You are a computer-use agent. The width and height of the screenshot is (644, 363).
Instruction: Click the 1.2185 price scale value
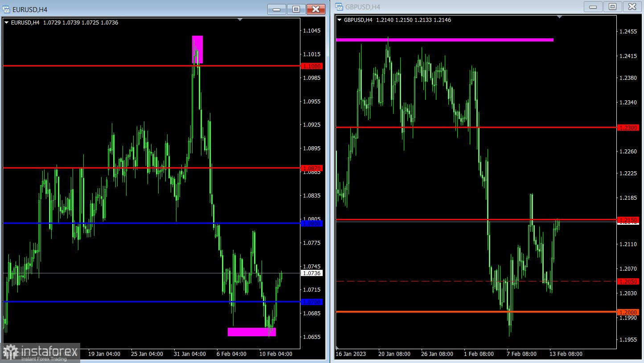[x=628, y=198]
